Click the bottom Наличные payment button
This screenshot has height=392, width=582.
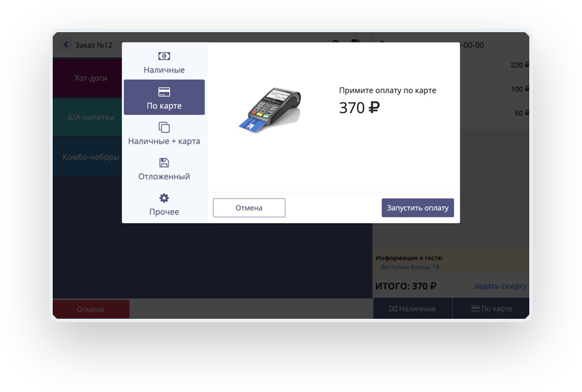coord(412,309)
